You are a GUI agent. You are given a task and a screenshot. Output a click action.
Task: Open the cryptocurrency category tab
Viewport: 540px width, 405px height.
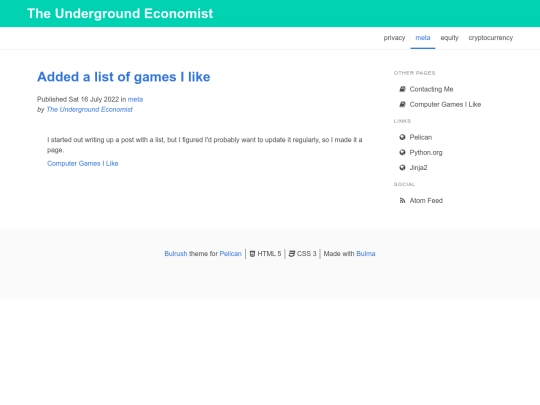click(x=490, y=38)
